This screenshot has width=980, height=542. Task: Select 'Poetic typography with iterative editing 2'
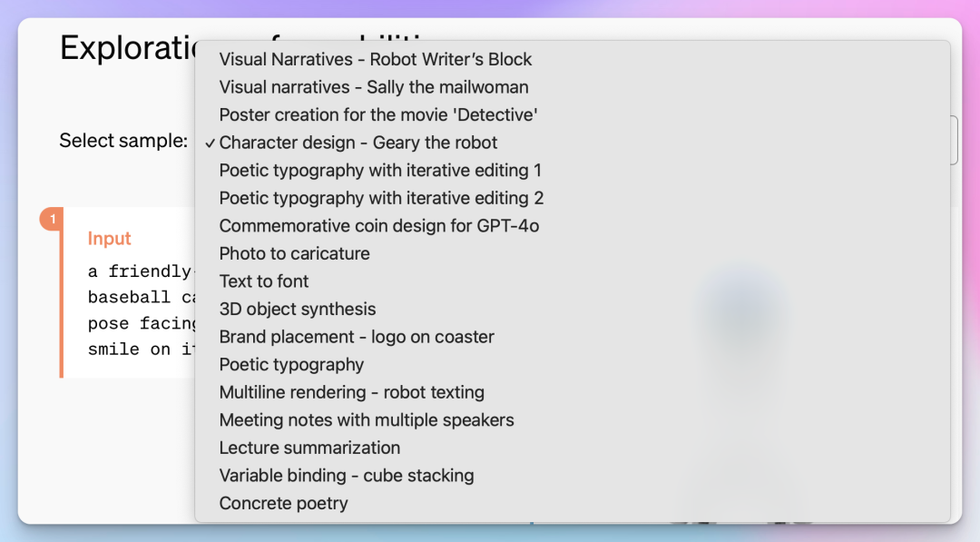coord(381,198)
